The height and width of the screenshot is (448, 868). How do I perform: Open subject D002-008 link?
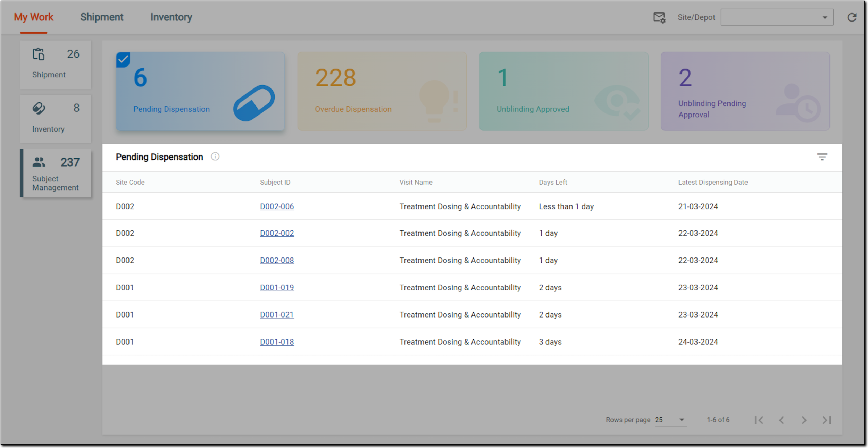coord(277,260)
